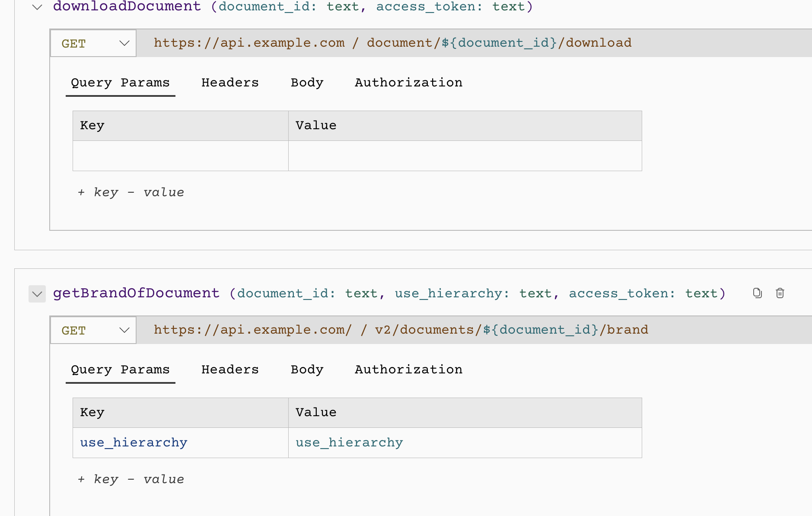Click the empty Key cell in downloadDocument
The width and height of the screenshot is (812, 516).
pyautogui.click(x=180, y=156)
